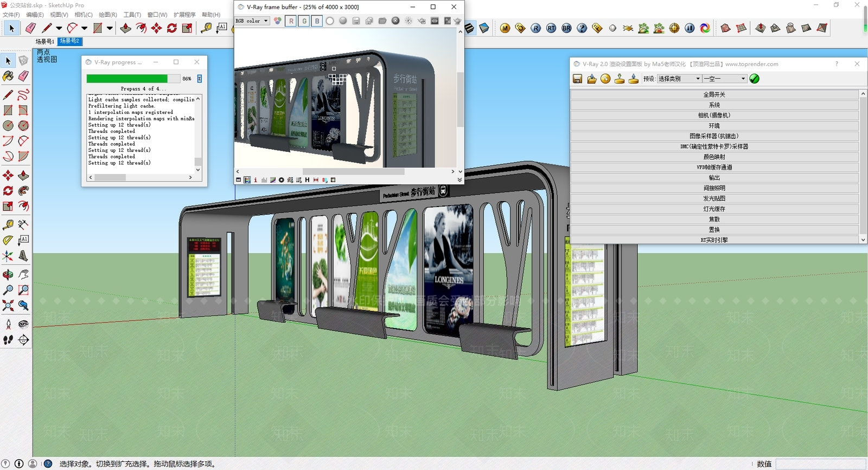
Task: Expand the 输出 rollout button
Action: click(x=714, y=178)
